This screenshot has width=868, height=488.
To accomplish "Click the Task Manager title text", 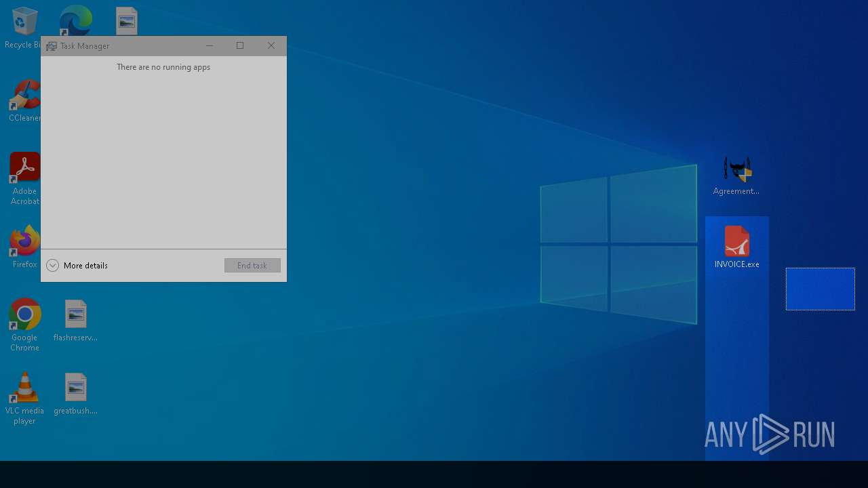I will click(x=85, y=46).
